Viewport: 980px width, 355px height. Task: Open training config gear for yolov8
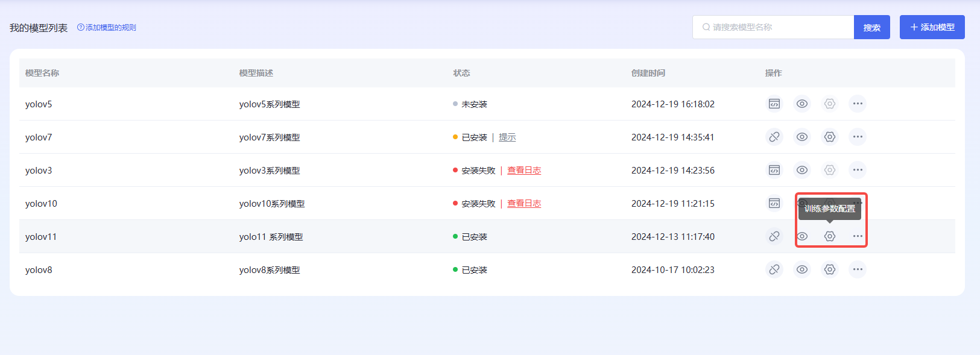point(830,269)
